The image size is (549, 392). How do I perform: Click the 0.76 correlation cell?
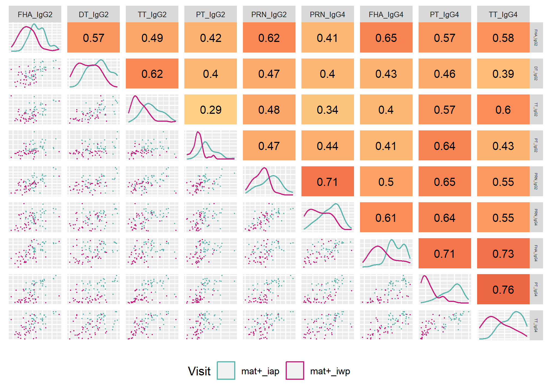[x=503, y=289]
